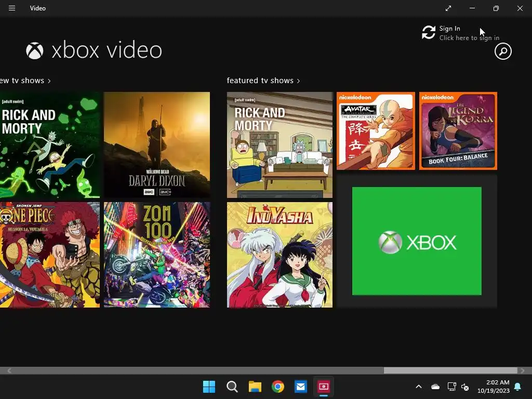Open taskbar Search
Image resolution: width=532 pixels, height=399 pixels.
[232, 387]
